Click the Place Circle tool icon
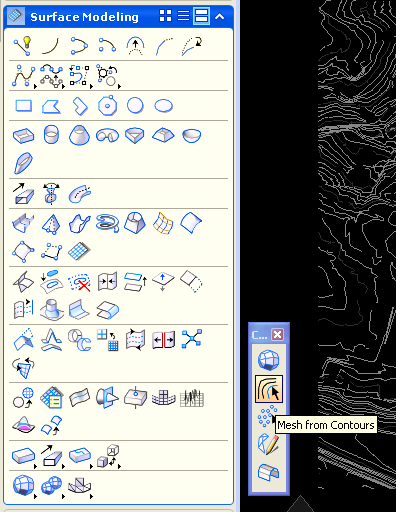The width and height of the screenshot is (396, 512). (135, 106)
